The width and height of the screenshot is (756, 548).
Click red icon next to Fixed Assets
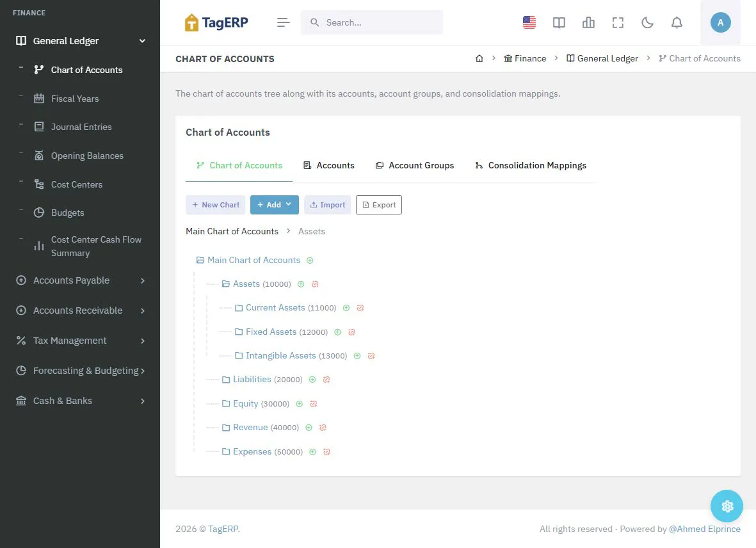pyautogui.click(x=351, y=332)
